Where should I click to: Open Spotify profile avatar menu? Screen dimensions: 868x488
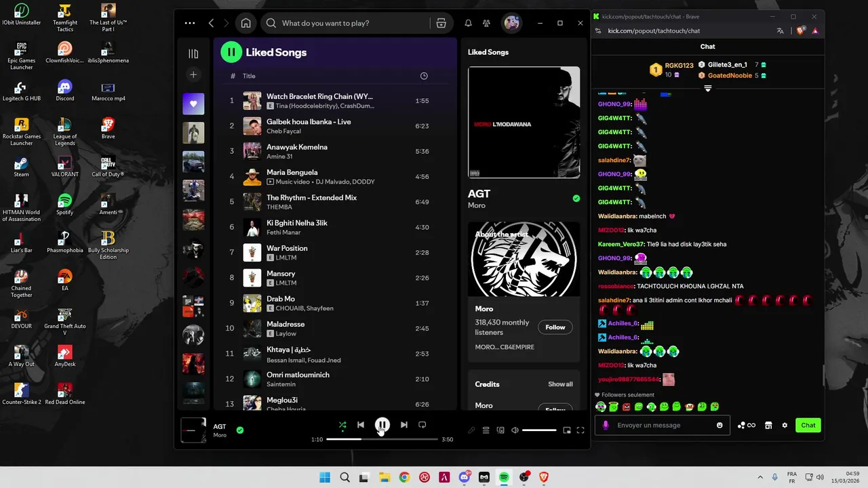(512, 23)
